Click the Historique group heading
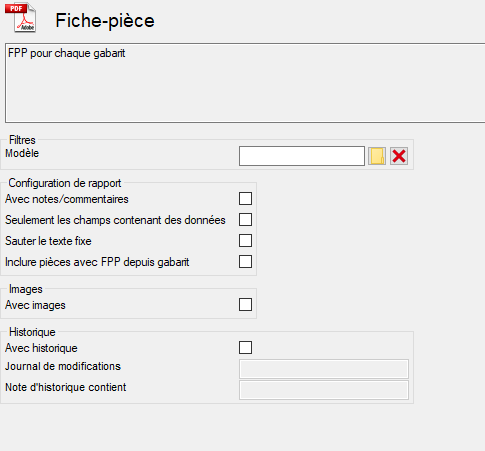This screenshot has height=451, width=485. coord(32,332)
